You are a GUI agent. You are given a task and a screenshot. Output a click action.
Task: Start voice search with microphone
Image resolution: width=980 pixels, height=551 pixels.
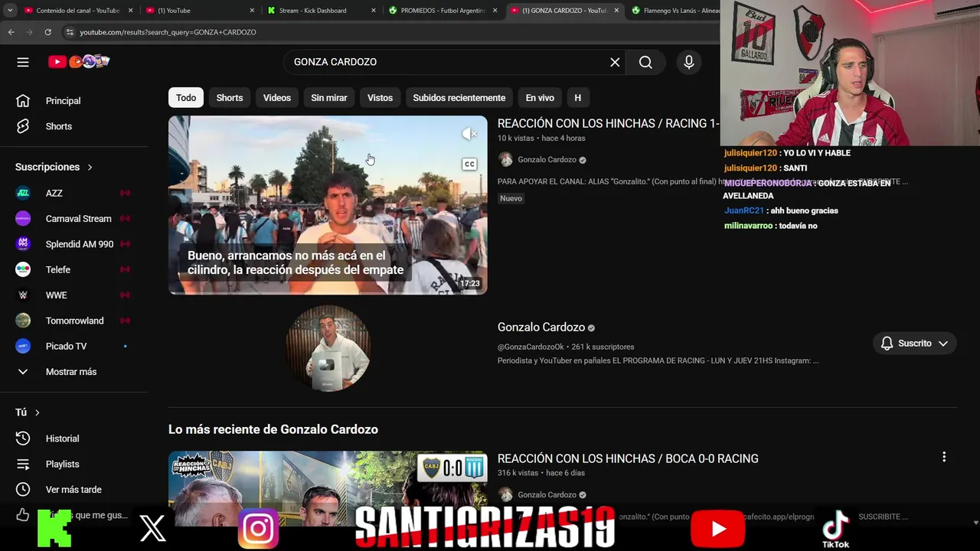click(688, 62)
